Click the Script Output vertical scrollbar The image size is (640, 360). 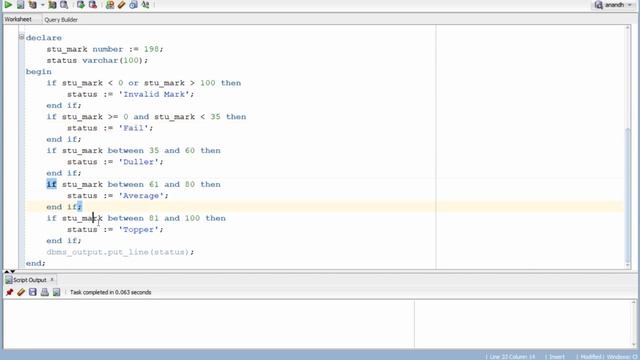(633, 323)
